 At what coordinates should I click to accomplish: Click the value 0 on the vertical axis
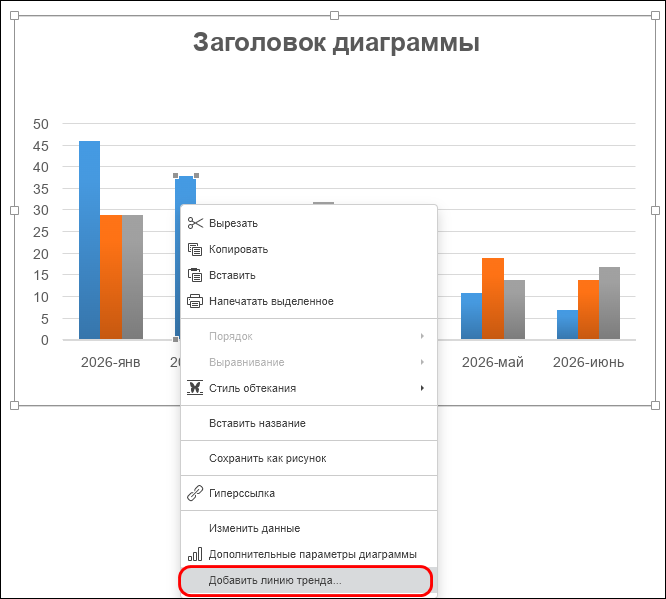(x=45, y=340)
